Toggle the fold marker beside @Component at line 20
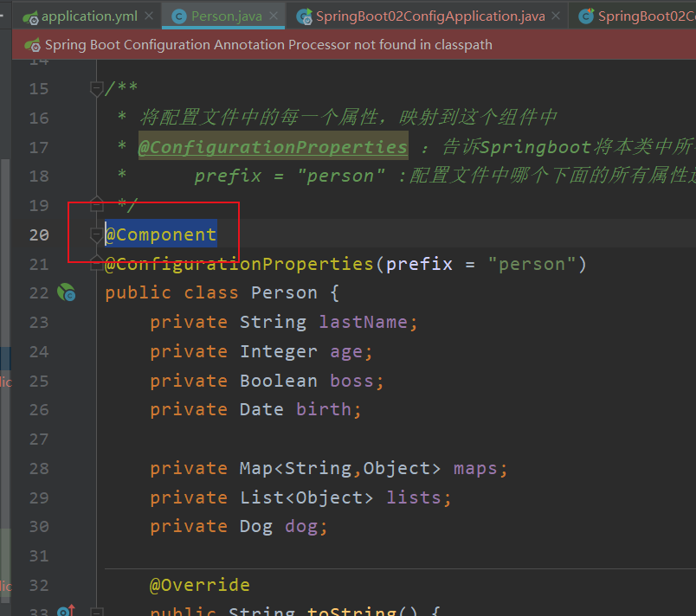Screen dimensions: 696x616 point(96,234)
